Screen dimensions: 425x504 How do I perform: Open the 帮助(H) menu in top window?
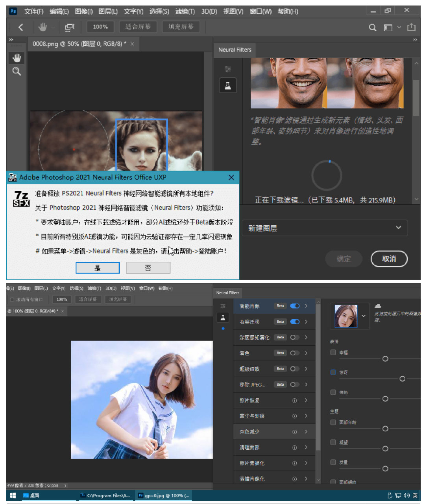(x=288, y=11)
